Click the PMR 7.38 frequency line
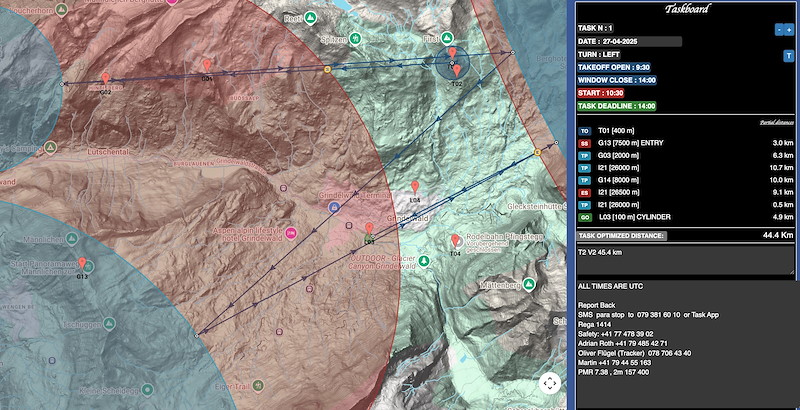 [613, 372]
